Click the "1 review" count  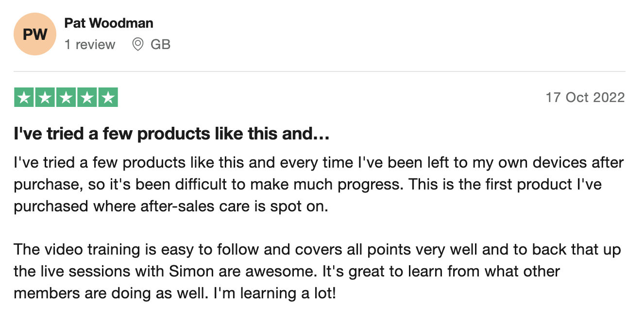point(90,45)
